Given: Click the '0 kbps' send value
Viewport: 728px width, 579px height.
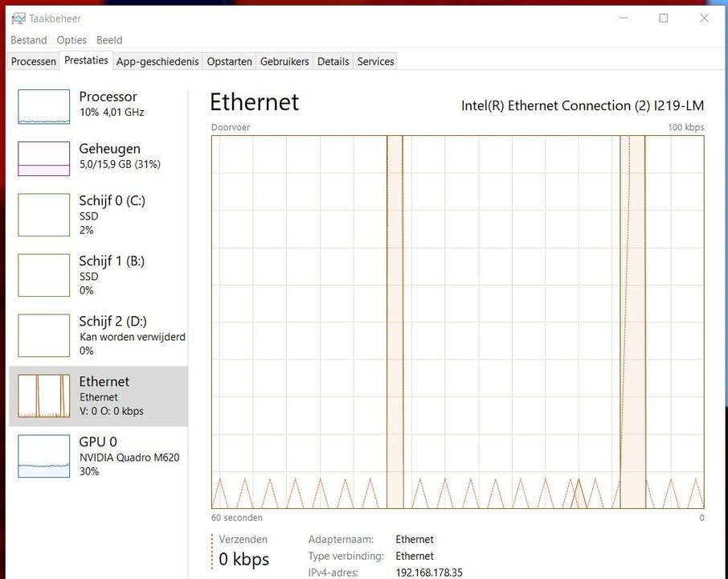Looking at the screenshot, I should pos(243,559).
